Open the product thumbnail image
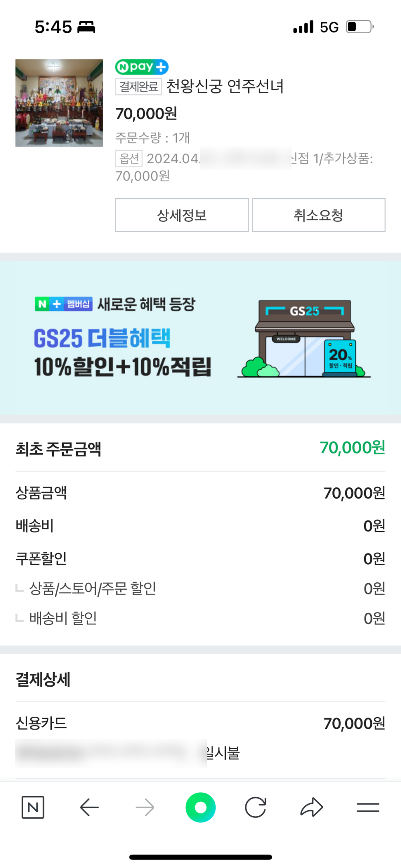The image size is (401, 868). (59, 103)
